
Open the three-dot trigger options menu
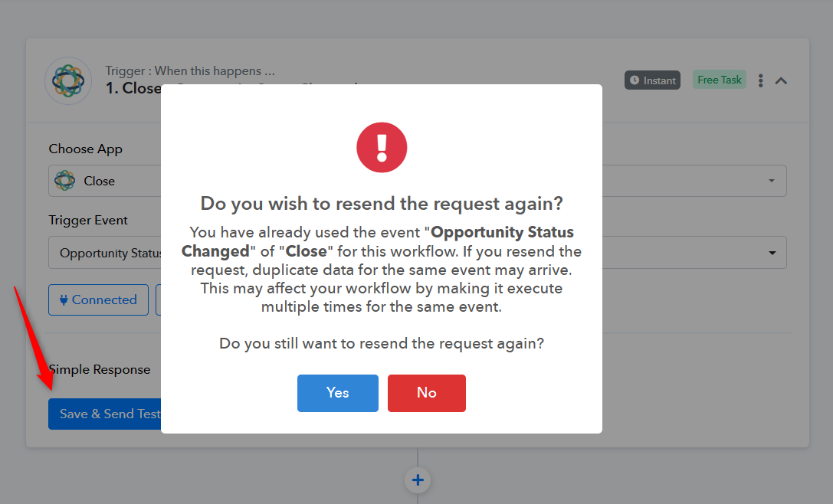click(761, 80)
